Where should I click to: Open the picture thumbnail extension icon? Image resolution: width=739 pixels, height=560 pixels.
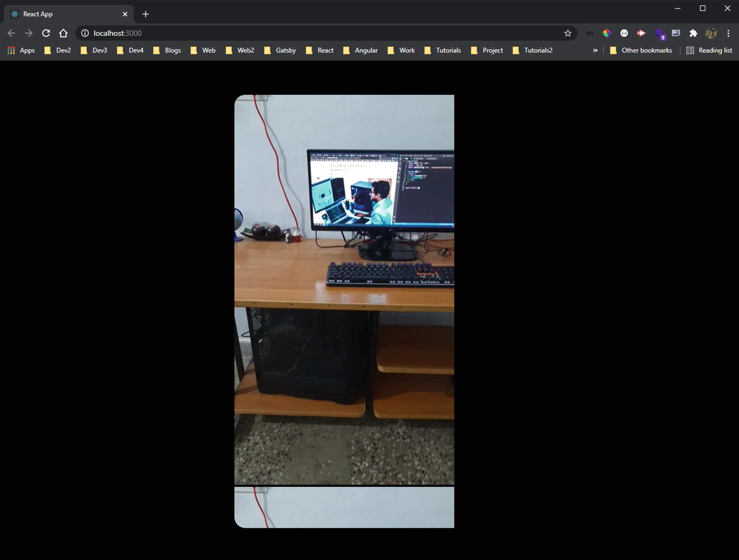tap(676, 33)
